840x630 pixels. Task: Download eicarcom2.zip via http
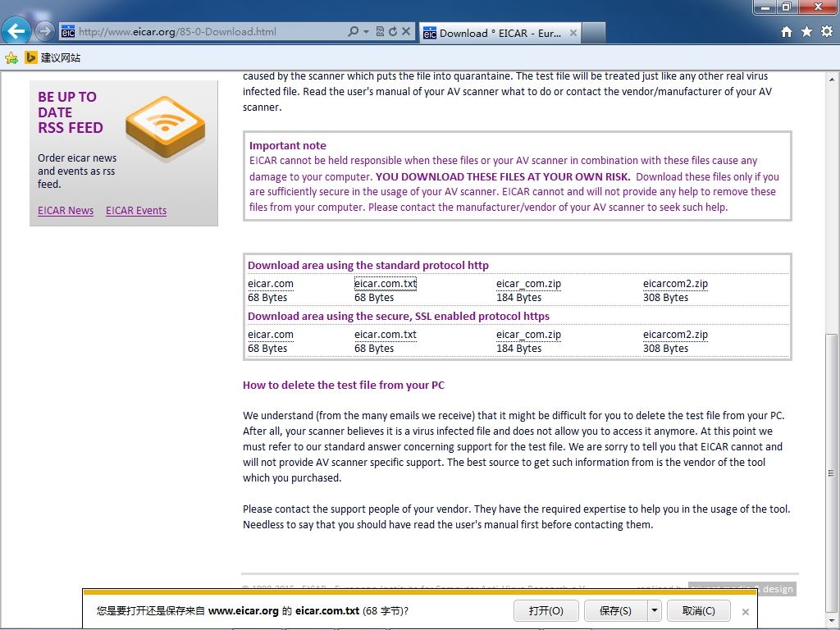pos(675,283)
